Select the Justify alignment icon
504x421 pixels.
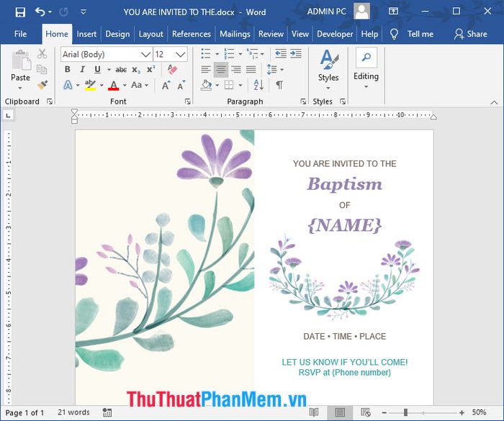pos(250,70)
